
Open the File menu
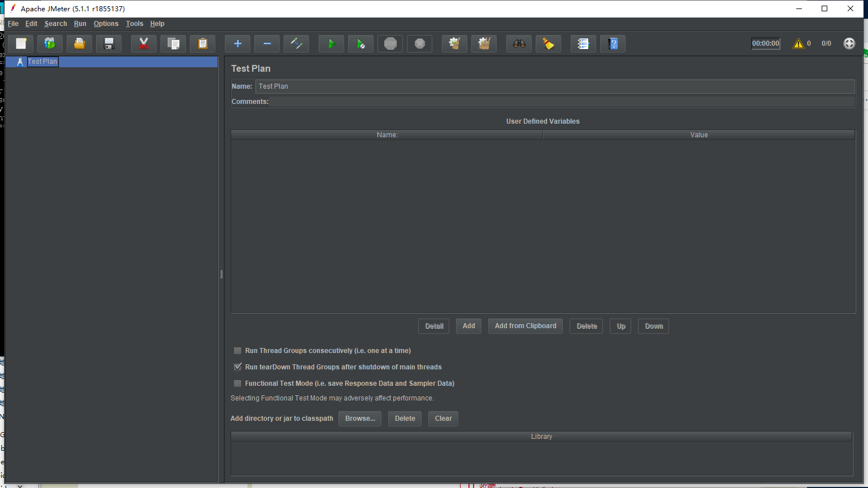(13, 24)
